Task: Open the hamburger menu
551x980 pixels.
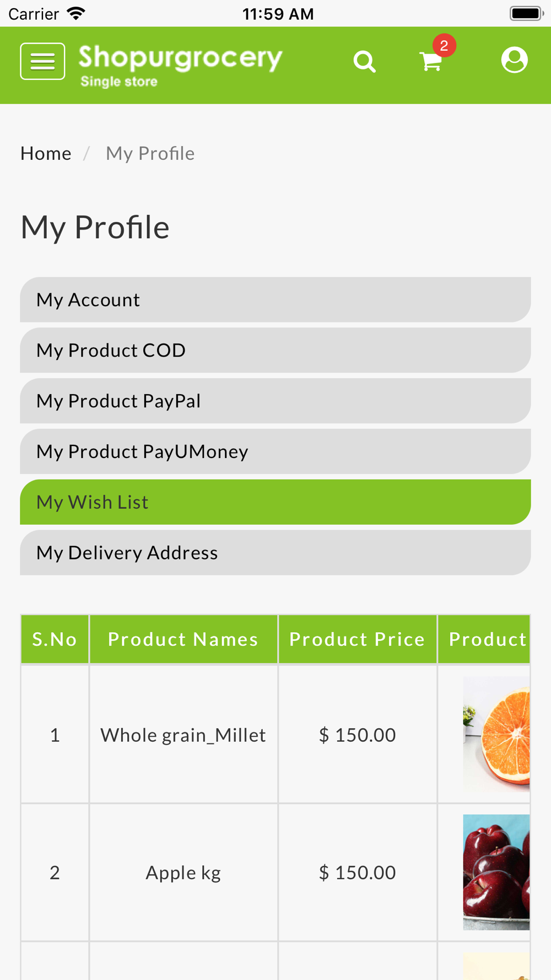Action: pos(42,61)
